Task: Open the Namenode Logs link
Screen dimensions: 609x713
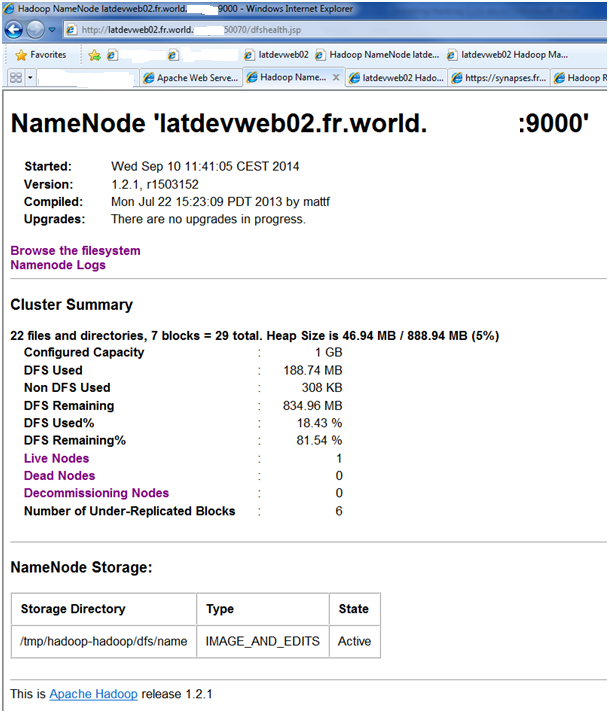Action: (57, 265)
